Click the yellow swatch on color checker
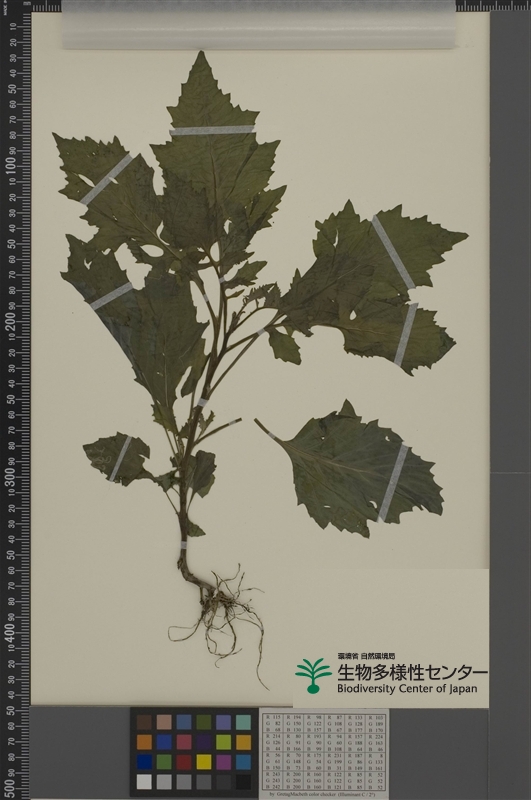Image resolution: width=531 pixels, height=800 pixels. pyautogui.click(x=204, y=762)
